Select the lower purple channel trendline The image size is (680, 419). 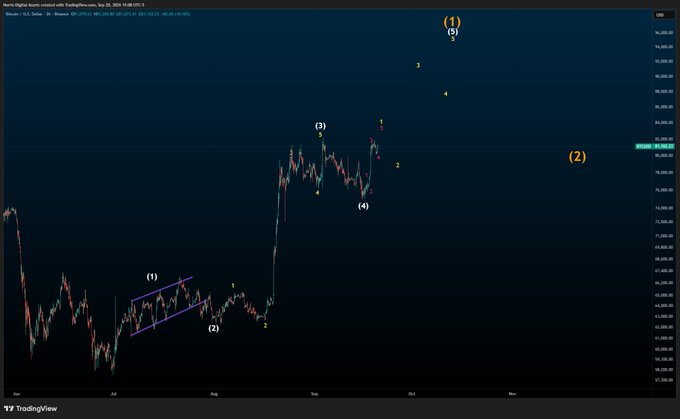coord(168,318)
